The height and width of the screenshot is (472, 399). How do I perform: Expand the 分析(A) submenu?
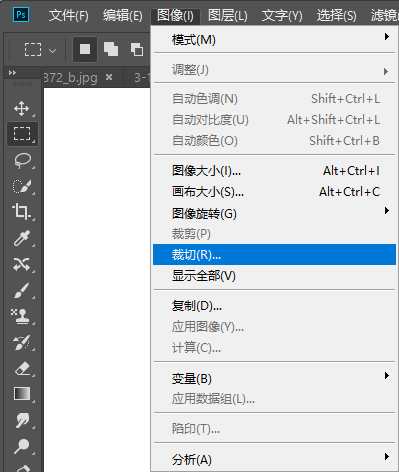click(274, 459)
